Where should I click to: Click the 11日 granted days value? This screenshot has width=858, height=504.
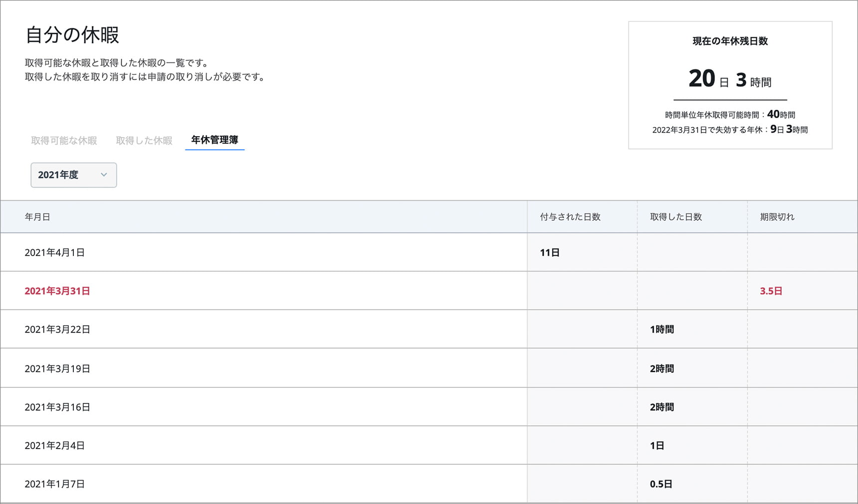(550, 253)
